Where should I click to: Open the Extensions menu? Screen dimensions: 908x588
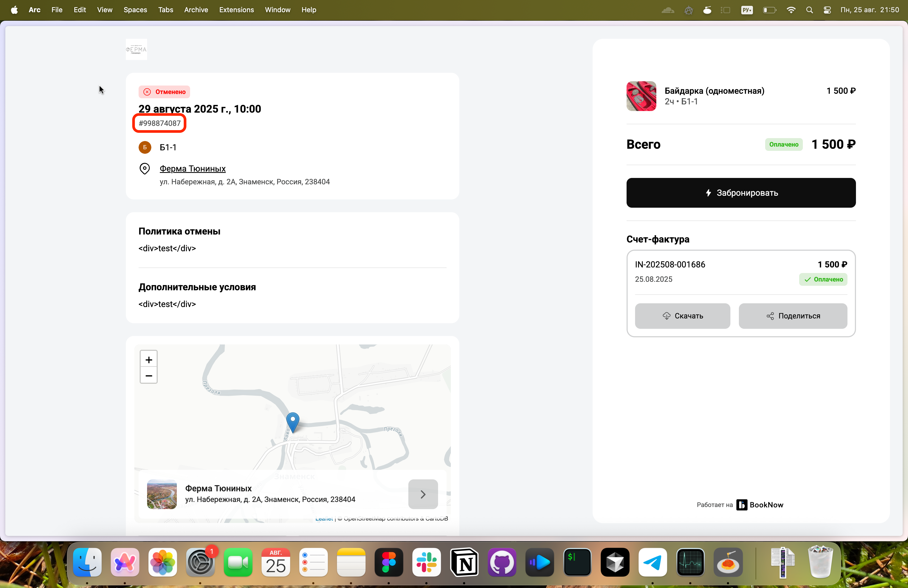(236, 10)
